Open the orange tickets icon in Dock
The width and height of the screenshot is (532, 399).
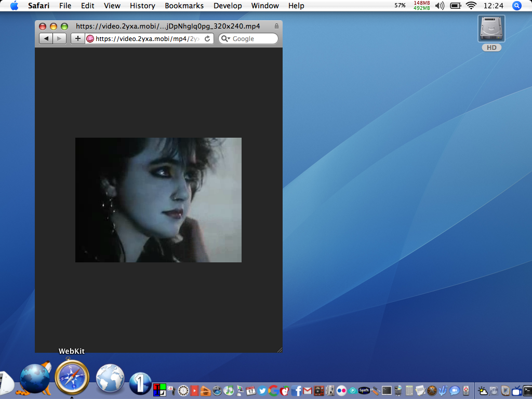click(206, 391)
